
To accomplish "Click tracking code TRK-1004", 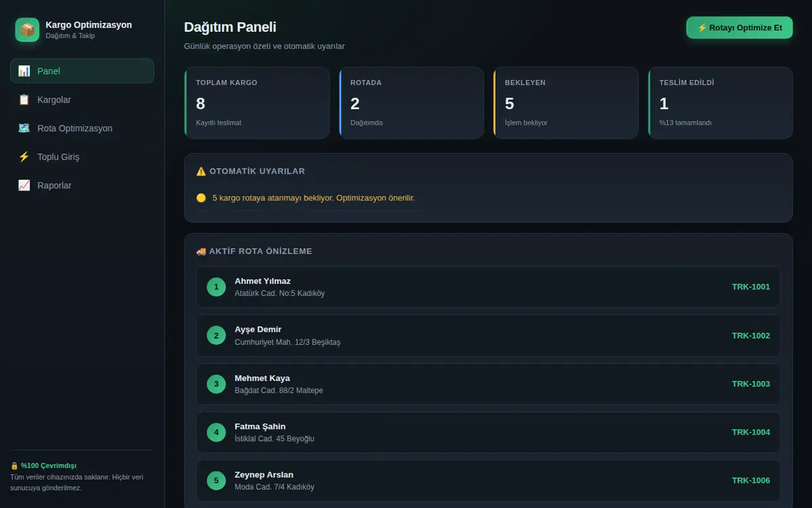I will 750,432.
